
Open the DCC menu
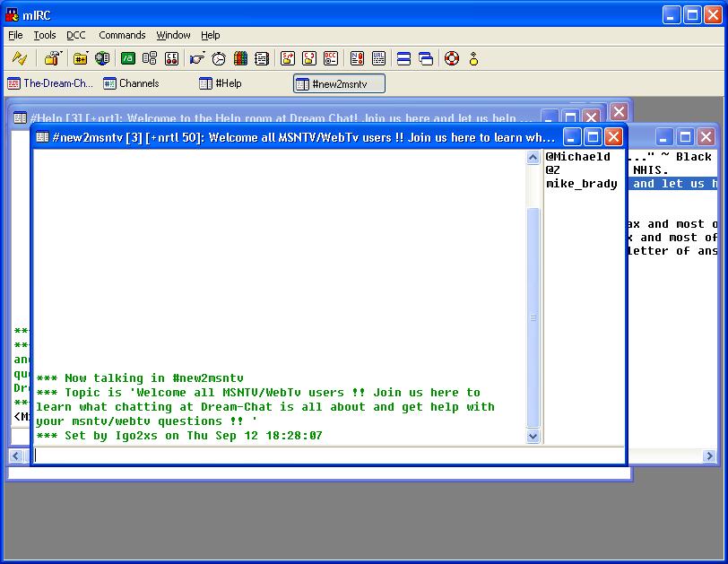point(75,35)
